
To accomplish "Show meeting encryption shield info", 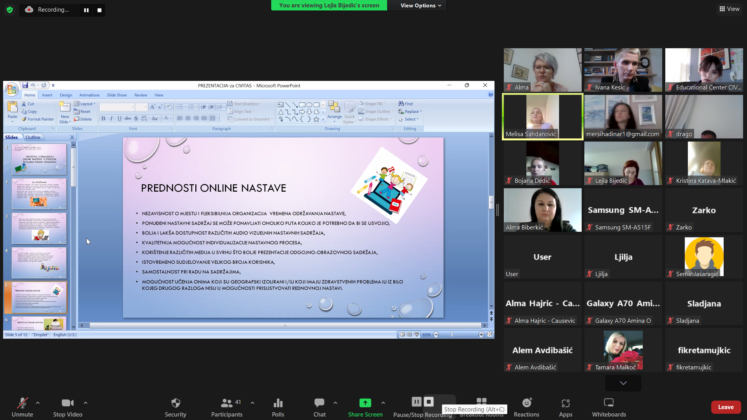I will pyautogui.click(x=10, y=10).
